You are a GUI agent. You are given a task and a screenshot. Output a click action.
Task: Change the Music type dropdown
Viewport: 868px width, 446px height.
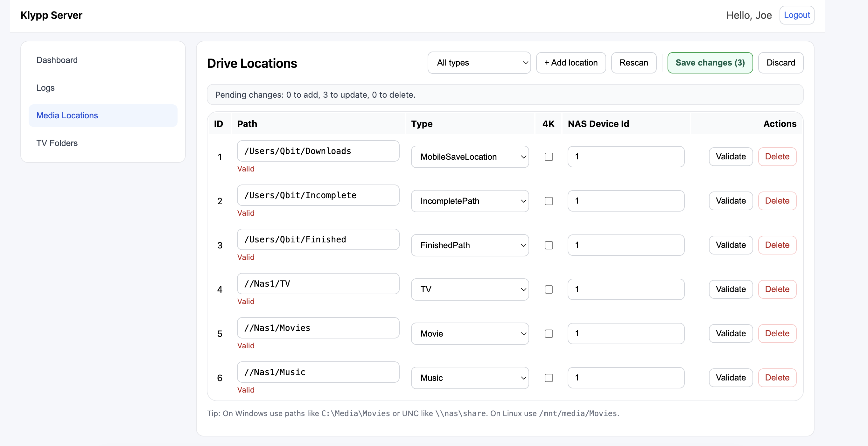tap(470, 378)
